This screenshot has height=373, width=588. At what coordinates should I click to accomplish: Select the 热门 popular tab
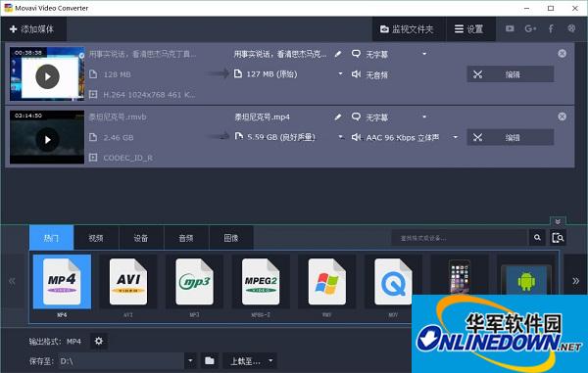point(51,238)
